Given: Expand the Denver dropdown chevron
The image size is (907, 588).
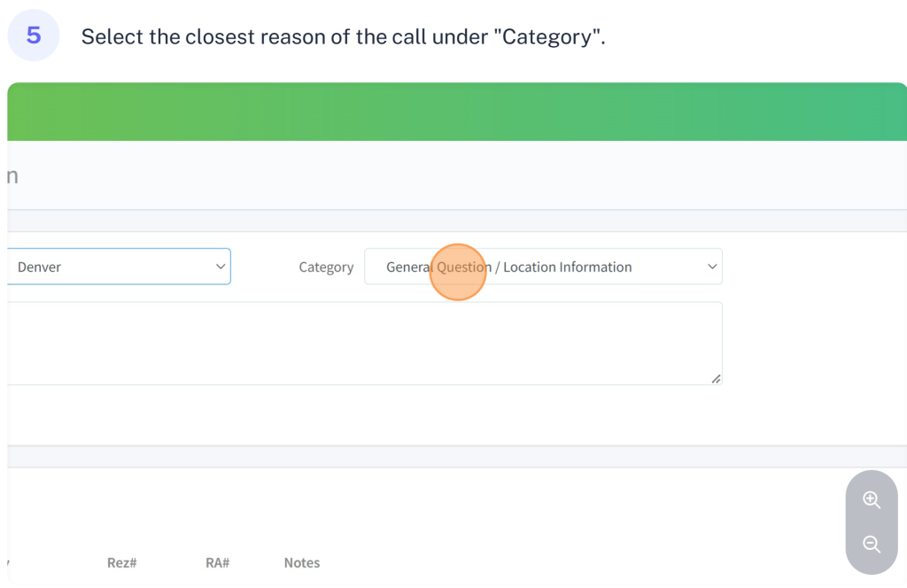Looking at the screenshot, I should click(221, 267).
